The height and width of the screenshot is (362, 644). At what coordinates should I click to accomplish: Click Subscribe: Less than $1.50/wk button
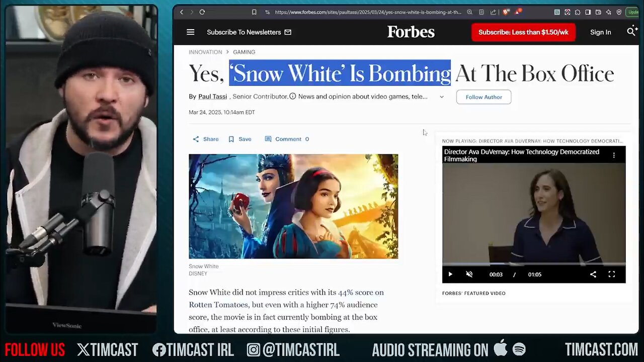(x=523, y=32)
